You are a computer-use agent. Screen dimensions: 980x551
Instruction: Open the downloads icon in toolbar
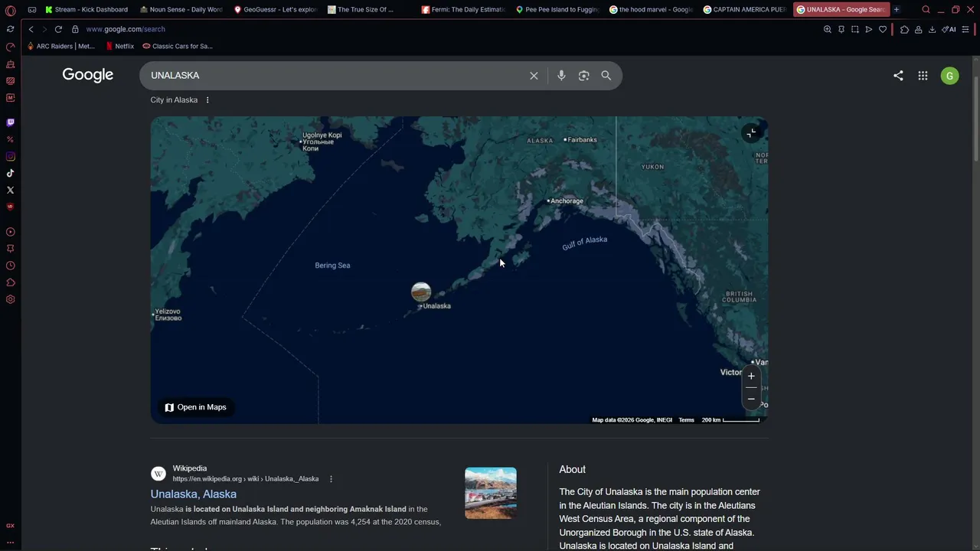pos(932,29)
